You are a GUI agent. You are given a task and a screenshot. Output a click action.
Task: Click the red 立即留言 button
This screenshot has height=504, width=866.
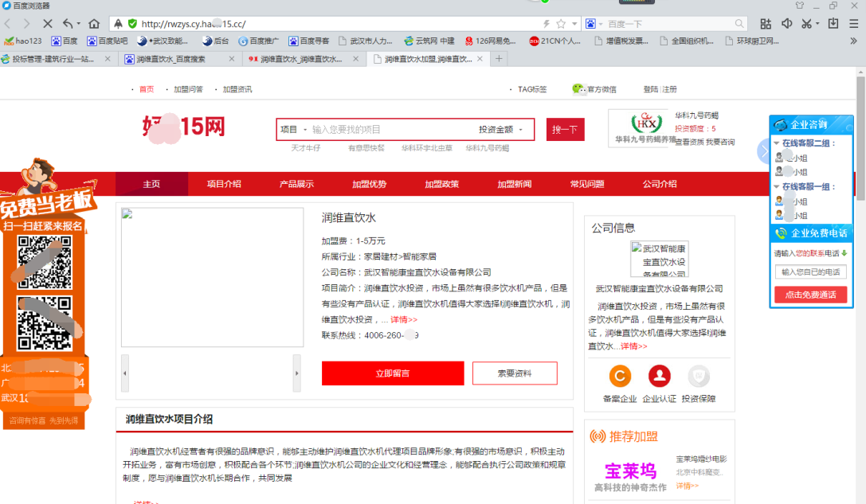click(x=393, y=373)
